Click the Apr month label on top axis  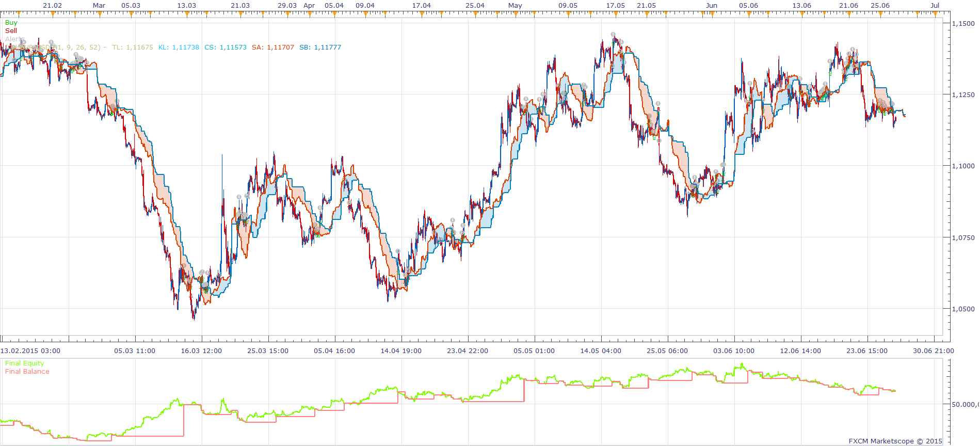pos(309,6)
